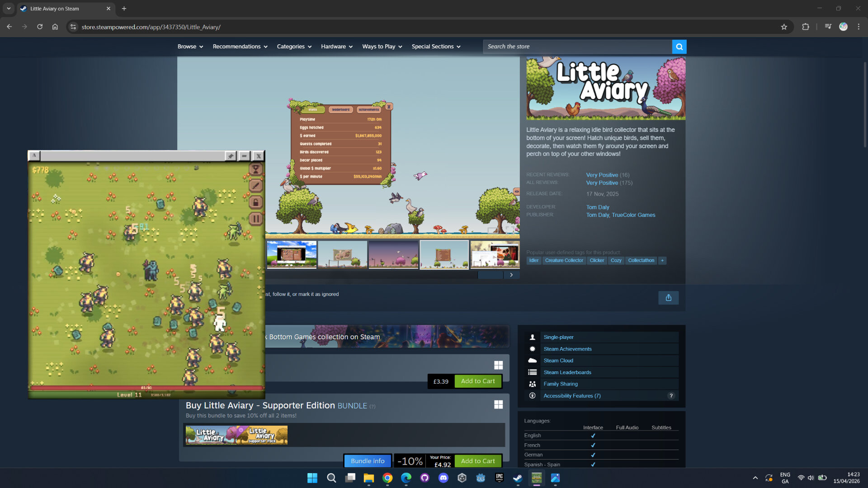Viewport: 868px width, 488px height.
Task: Click the padlock unlock button in game window
Action: point(255,202)
